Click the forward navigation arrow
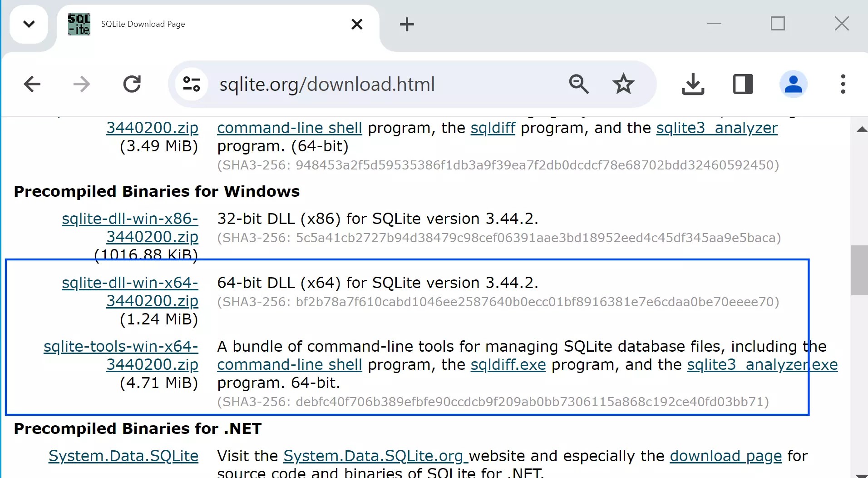Screen dimensions: 868x478 coord(81,84)
